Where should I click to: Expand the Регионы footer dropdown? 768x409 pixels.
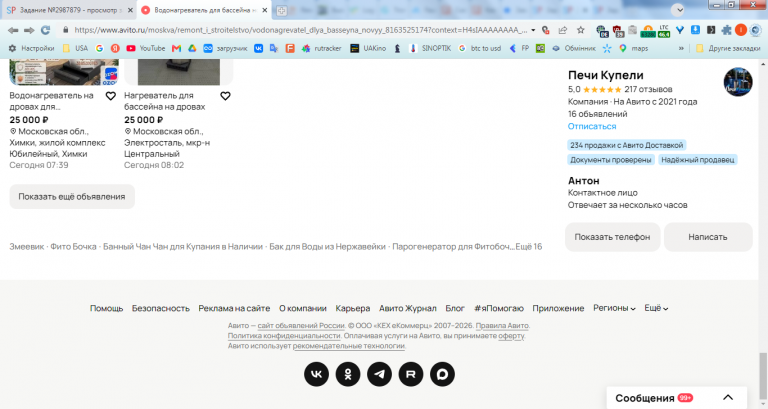pyautogui.click(x=614, y=308)
